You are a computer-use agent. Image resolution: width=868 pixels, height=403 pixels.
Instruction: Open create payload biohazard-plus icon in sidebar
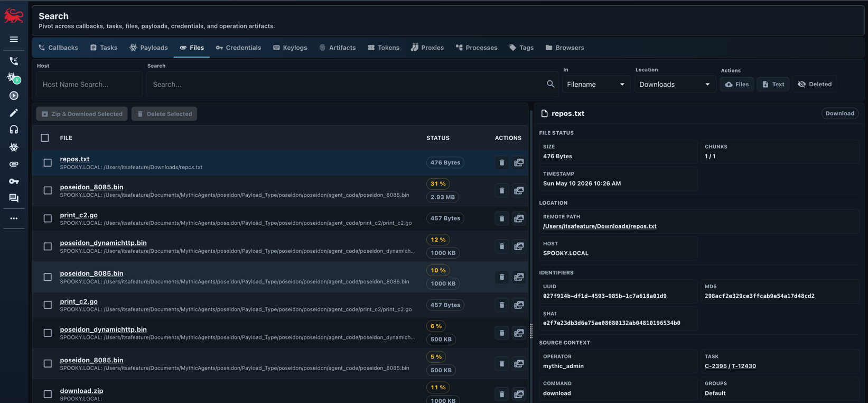click(14, 78)
